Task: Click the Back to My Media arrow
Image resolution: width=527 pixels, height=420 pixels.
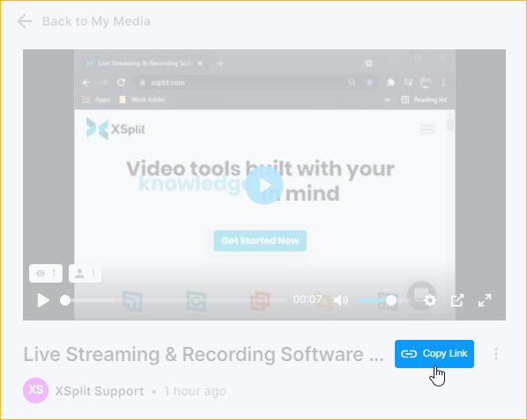Action: coord(25,21)
